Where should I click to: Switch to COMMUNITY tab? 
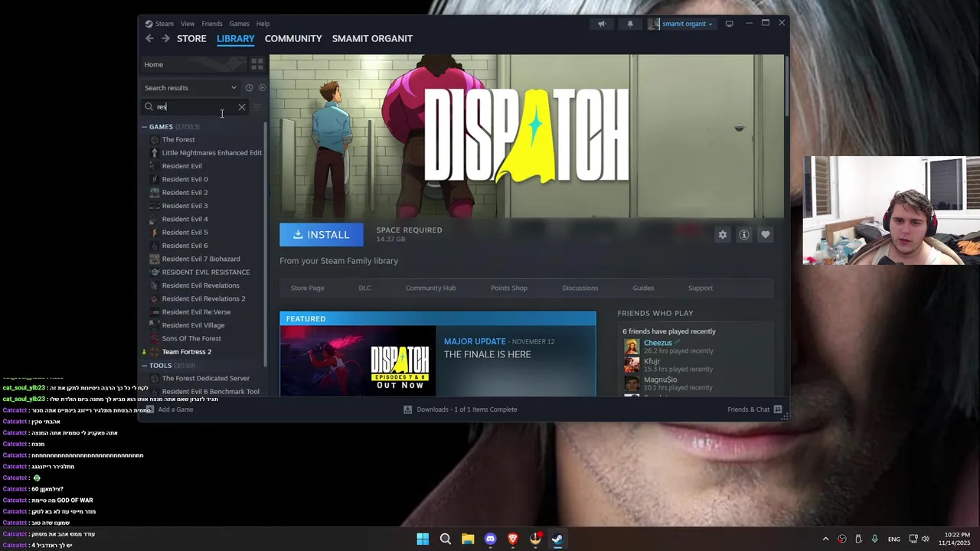(293, 38)
